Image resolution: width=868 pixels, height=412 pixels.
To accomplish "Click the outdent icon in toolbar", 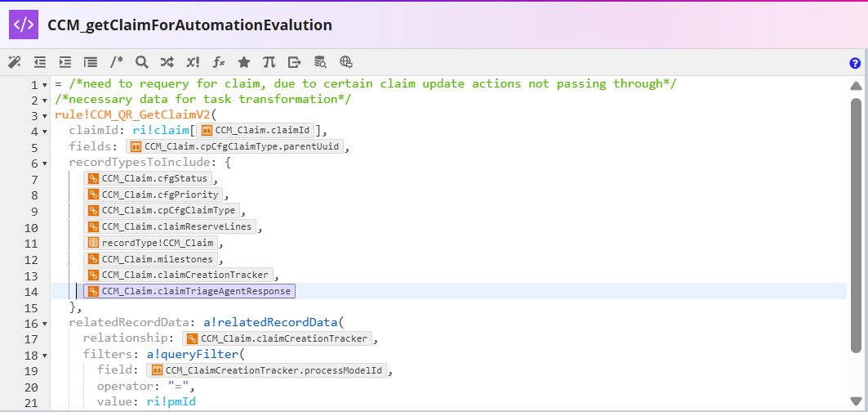I will (40, 62).
